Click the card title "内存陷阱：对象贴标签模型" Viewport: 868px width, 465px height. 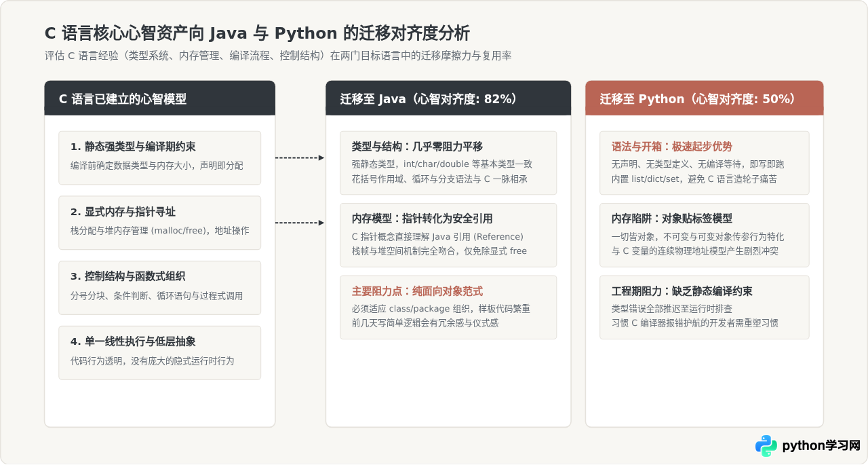click(672, 219)
